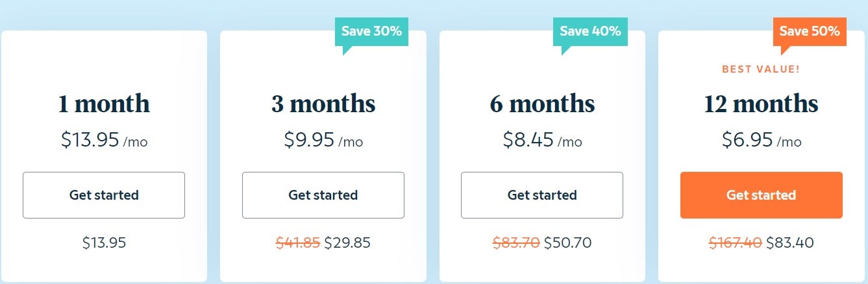The width and height of the screenshot is (868, 284).
Task: Click the crossed-out $167.40 price
Action: pos(736,243)
